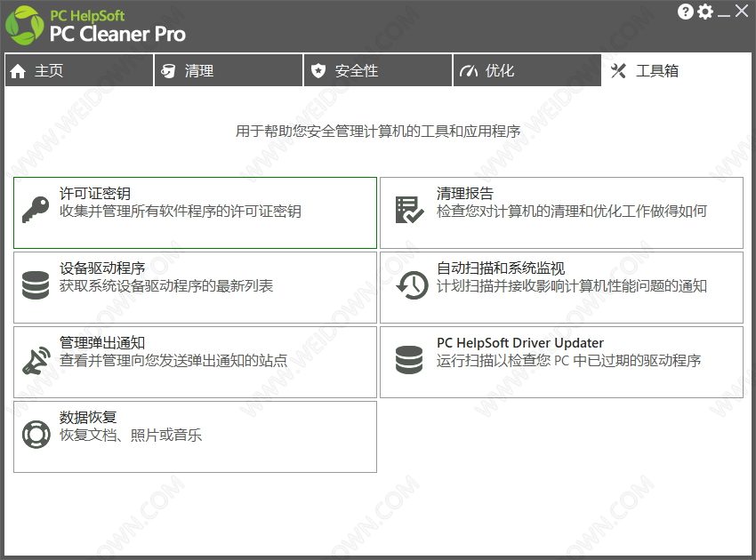The width and height of the screenshot is (756, 560).
Task: Click description 获取系统设备驱动程序的最新列表
Action: (166, 286)
